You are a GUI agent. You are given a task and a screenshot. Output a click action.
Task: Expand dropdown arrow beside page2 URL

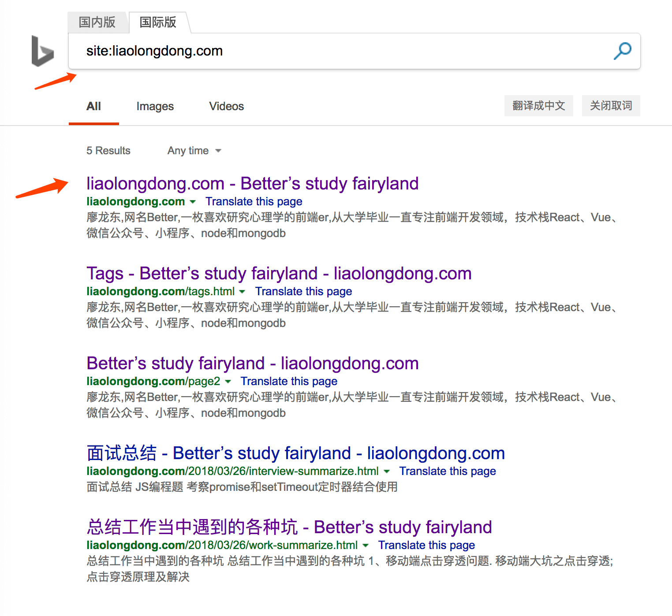point(228,382)
